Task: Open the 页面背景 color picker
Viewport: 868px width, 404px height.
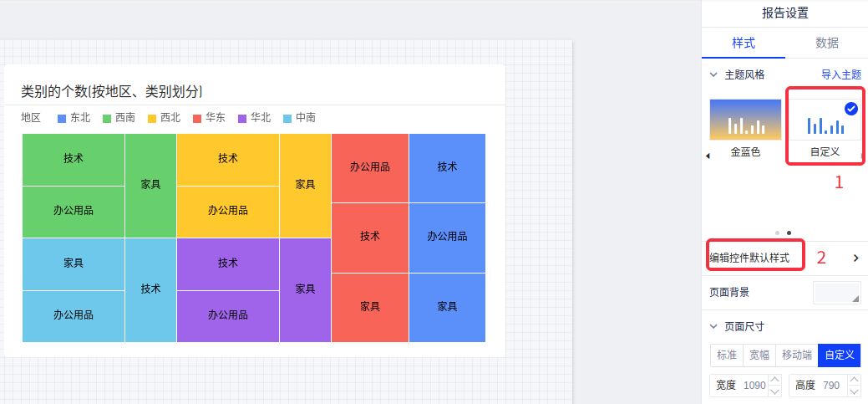Action: pos(836,293)
